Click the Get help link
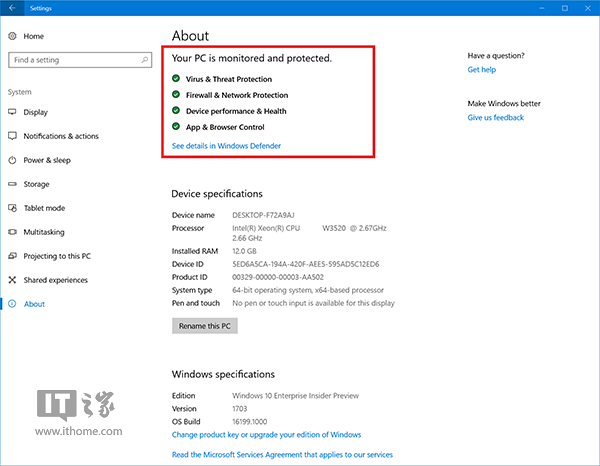 (x=481, y=70)
